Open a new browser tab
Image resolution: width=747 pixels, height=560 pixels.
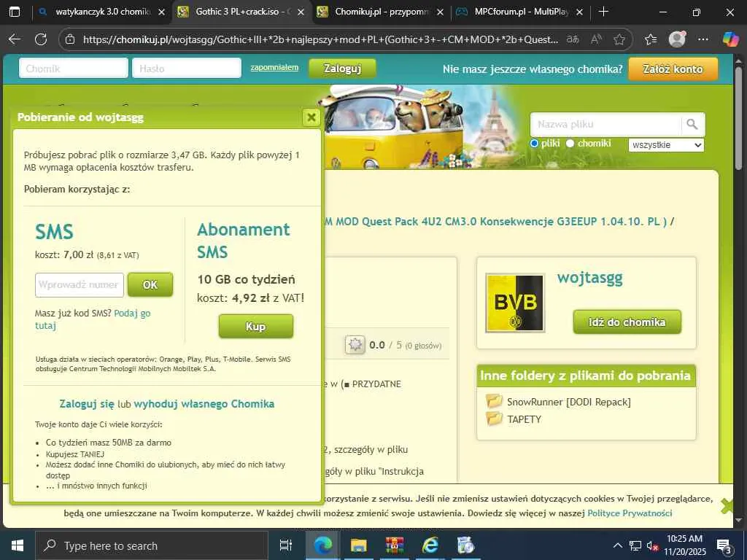click(603, 12)
